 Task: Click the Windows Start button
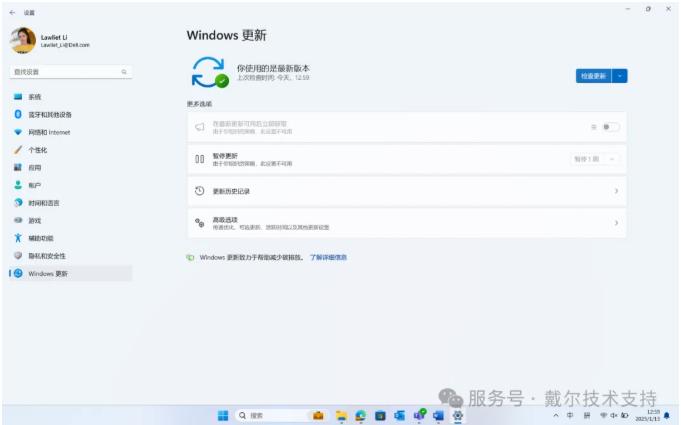[223, 415]
